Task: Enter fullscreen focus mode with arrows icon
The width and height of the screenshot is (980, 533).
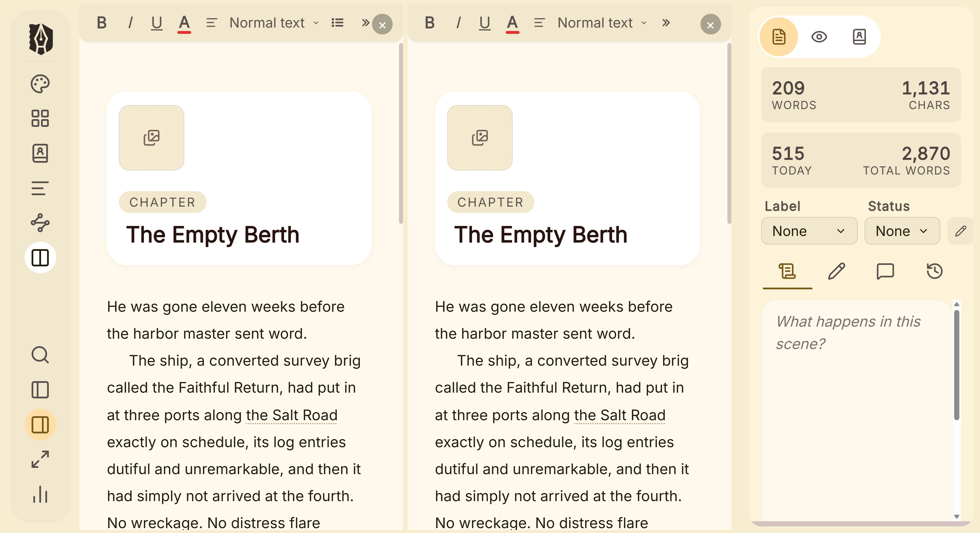Action: (40, 460)
